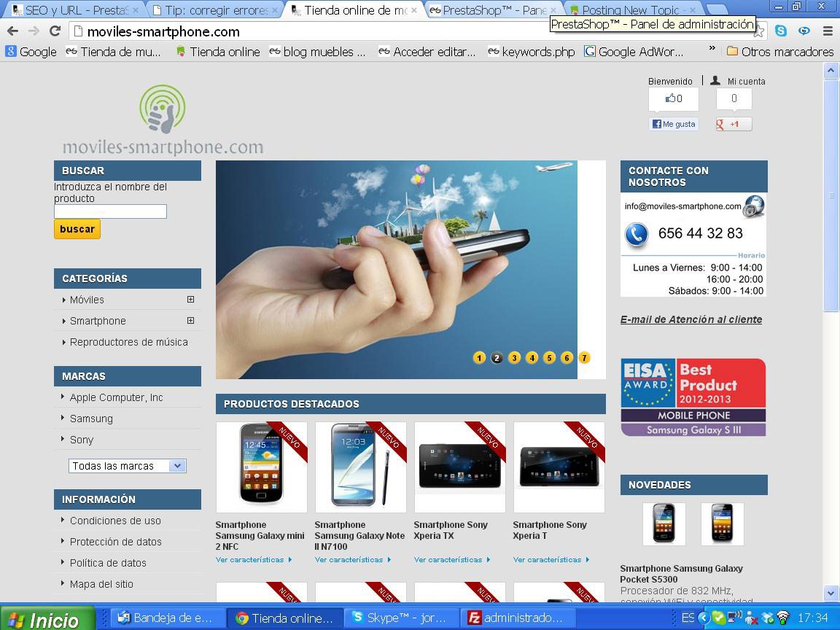This screenshot has width=840, height=630.
Task: Open Condiciones de uso page
Action: (115, 521)
